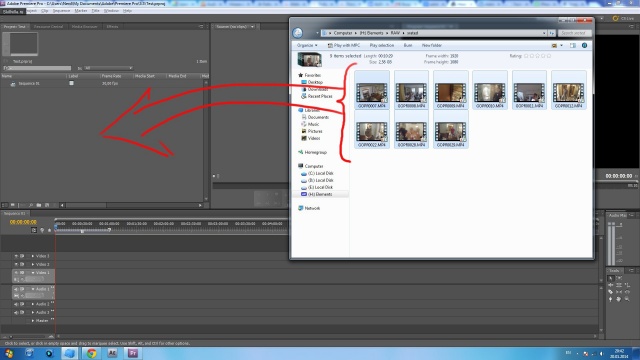Viewport: 640px width, 360px height.
Task: Open Adobe Media Encoder from the taskbar
Action: click(x=112, y=353)
